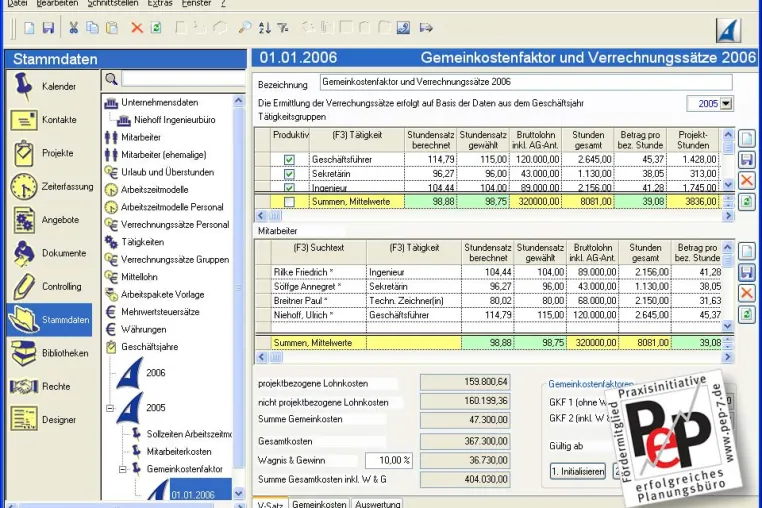762x508 pixels.
Task: Open the Fenster menu
Action: click(196, 3)
